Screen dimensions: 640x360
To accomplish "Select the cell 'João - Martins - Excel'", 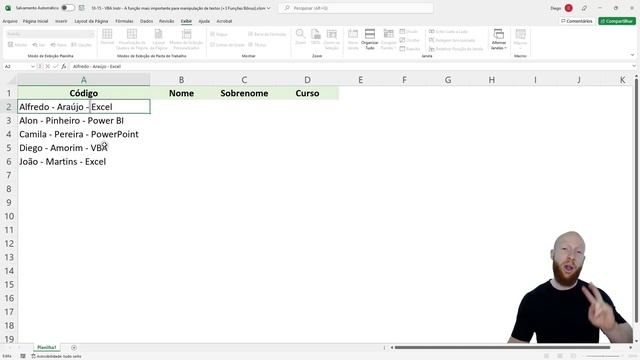I will [x=84, y=162].
